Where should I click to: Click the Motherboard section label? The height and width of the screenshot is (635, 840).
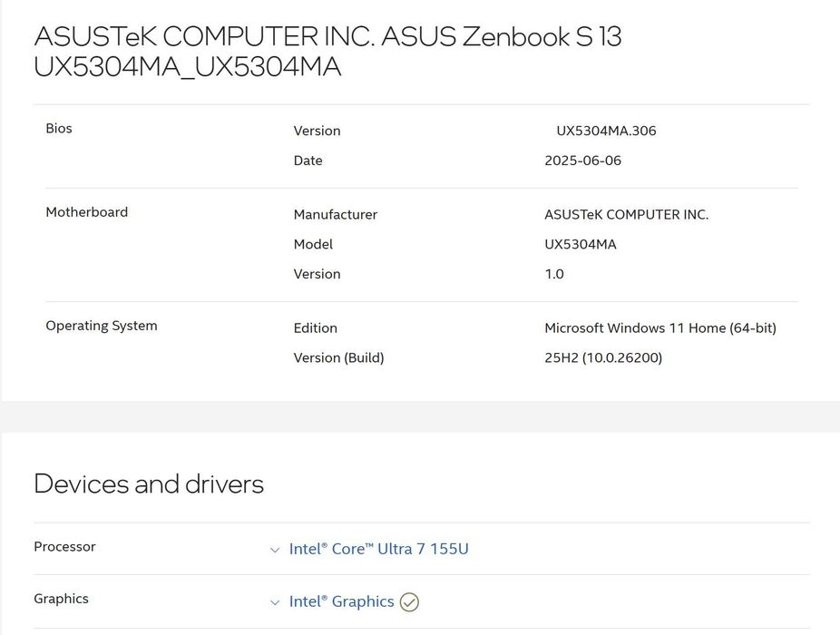(x=87, y=211)
